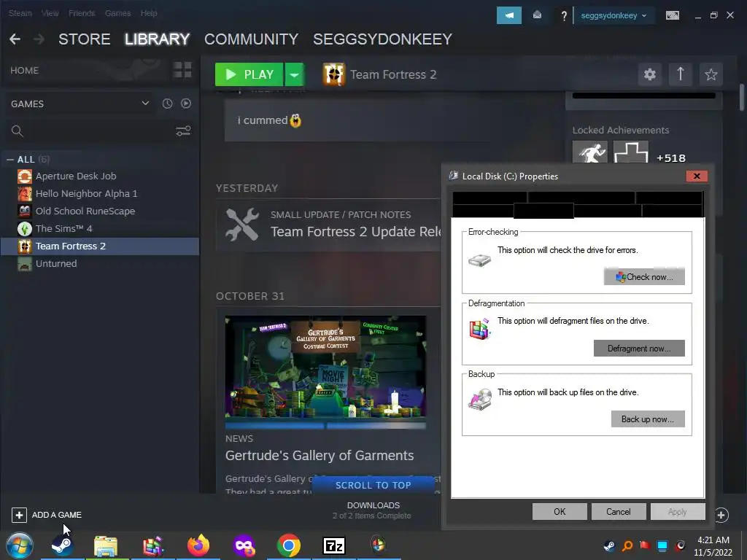This screenshot has height=560, width=747.
Task: Open Team Fortress 2 settings gear icon
Action: [x=650, y=74]
